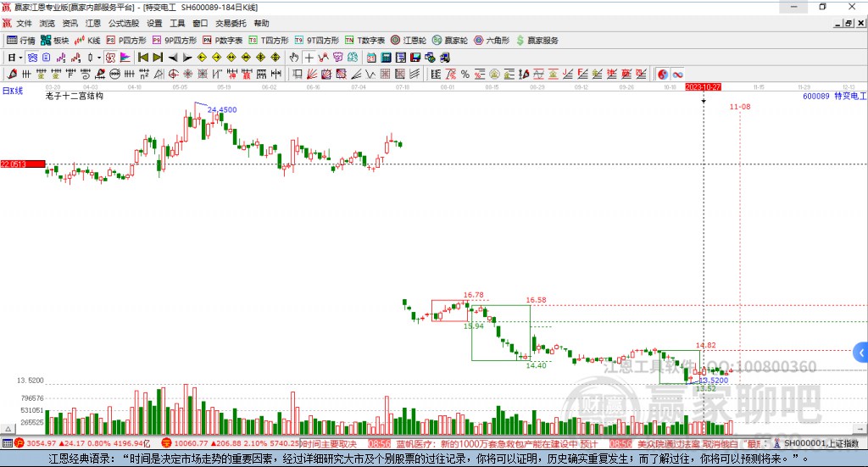Open the 资讯 menu

[x=70, y=23]
